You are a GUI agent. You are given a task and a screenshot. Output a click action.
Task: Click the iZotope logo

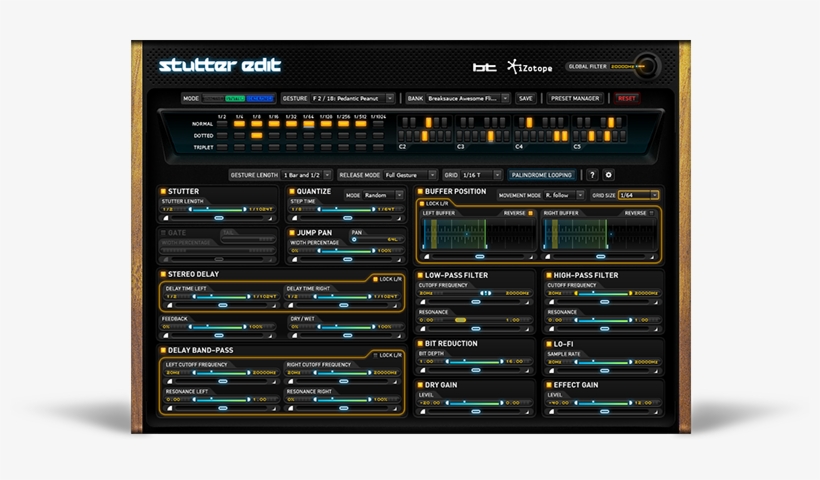tap(529, 67)
